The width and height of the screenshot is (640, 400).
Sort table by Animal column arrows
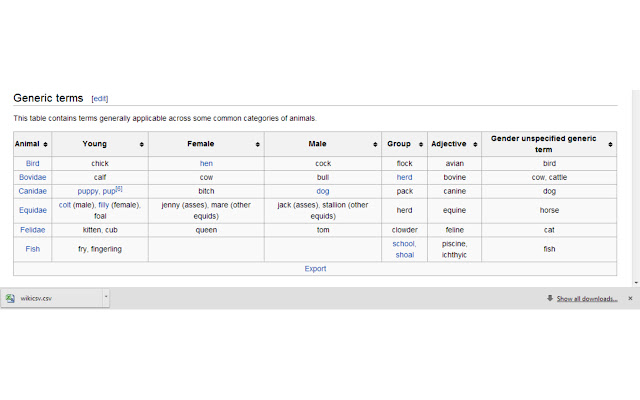tap(45, 144)
